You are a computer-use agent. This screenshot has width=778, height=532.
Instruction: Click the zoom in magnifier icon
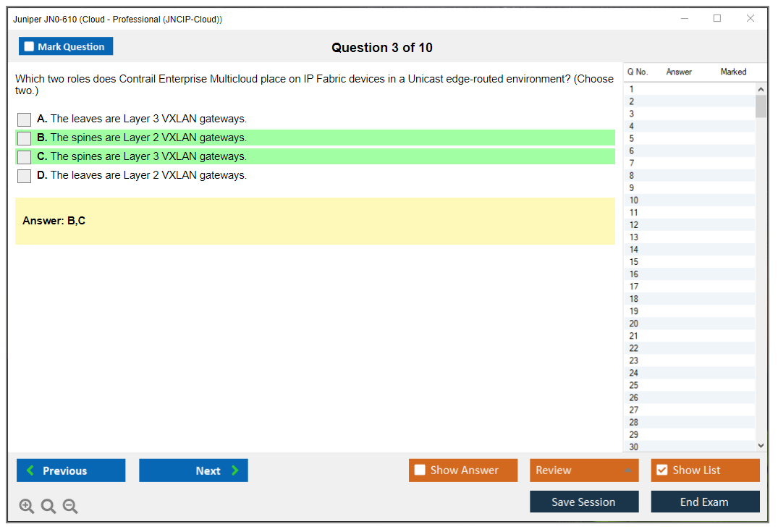point(27,507)
